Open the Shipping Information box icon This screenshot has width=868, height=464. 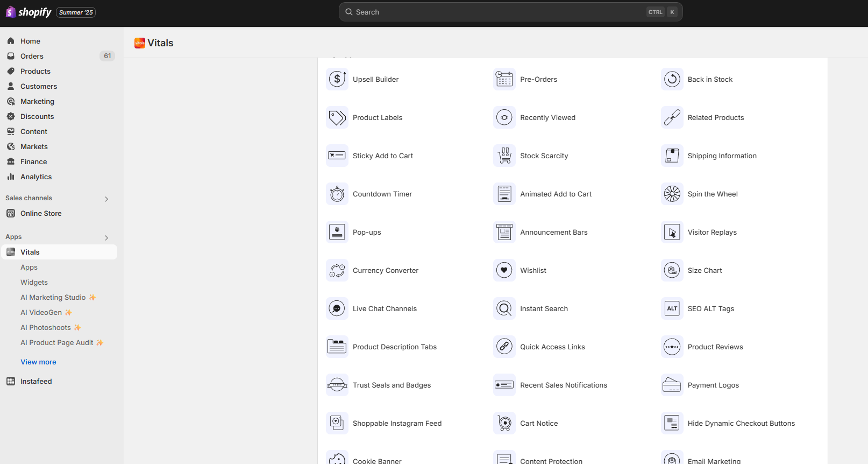point(672,156)
